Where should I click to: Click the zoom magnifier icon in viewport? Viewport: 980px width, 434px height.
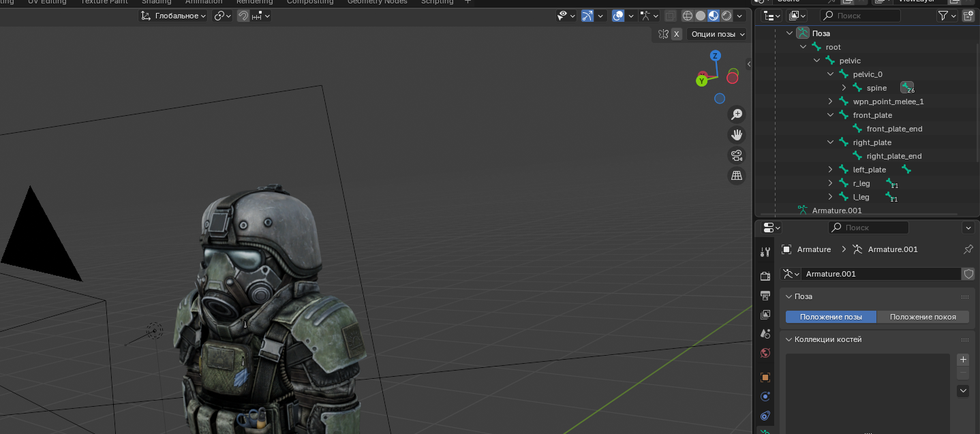736,114
